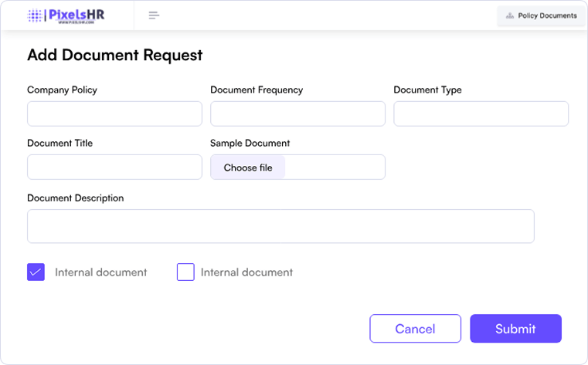This screenshot has width=588, height=365.
Task: Click the empty area of the Sample Document file field
Action: click(334, 167)
